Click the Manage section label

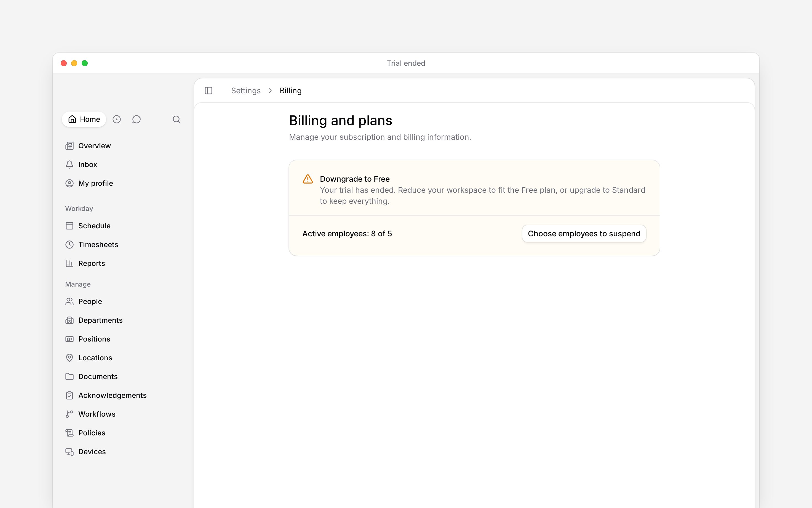coord(78,284)
